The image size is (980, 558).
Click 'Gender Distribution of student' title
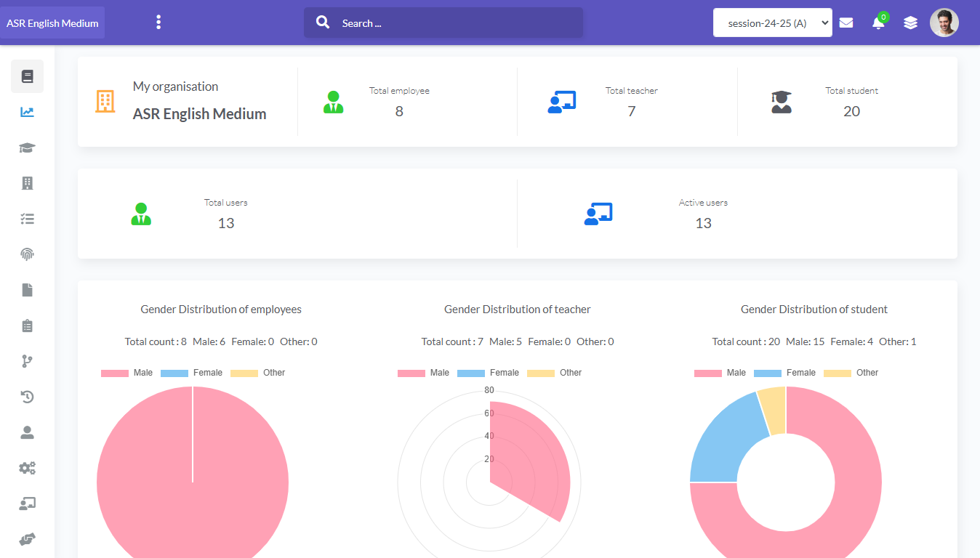coord(814,310)
